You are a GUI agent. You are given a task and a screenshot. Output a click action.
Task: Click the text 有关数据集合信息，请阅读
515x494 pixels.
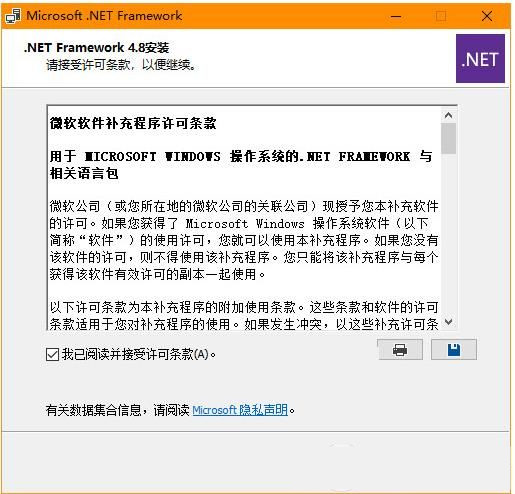117,410
